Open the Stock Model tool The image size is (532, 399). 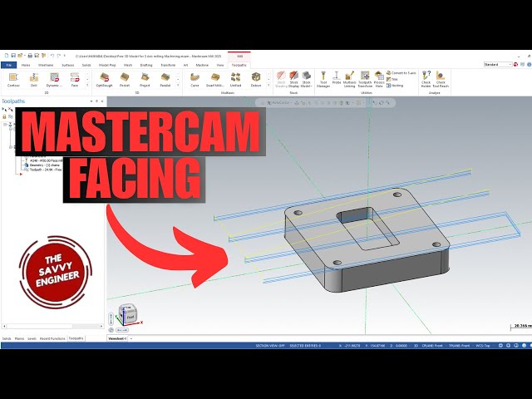pos(307,80)
